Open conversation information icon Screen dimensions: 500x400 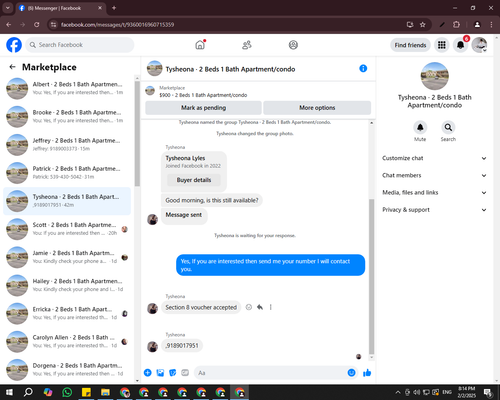[363, 68]
